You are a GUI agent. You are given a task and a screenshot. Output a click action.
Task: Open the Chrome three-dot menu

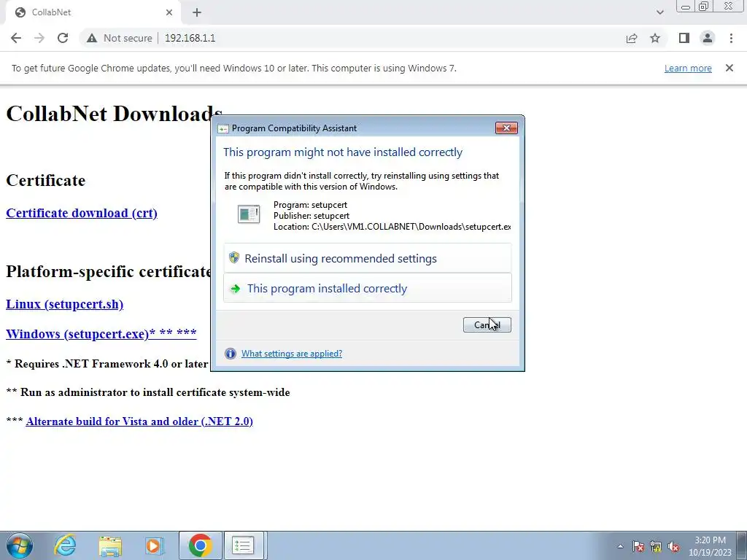pos(731,38)
